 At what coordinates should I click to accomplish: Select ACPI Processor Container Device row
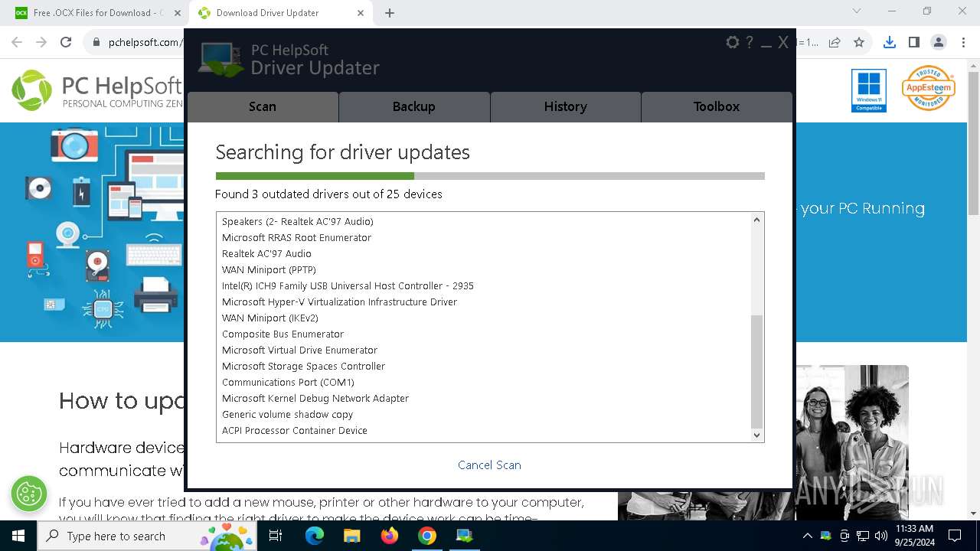point(483,430)
